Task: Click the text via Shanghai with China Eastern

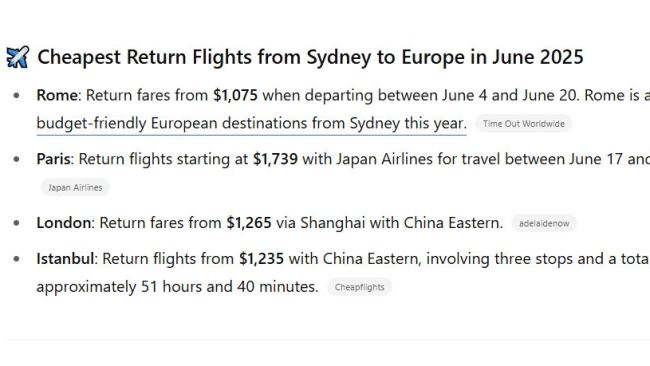Action: [389, 223]
